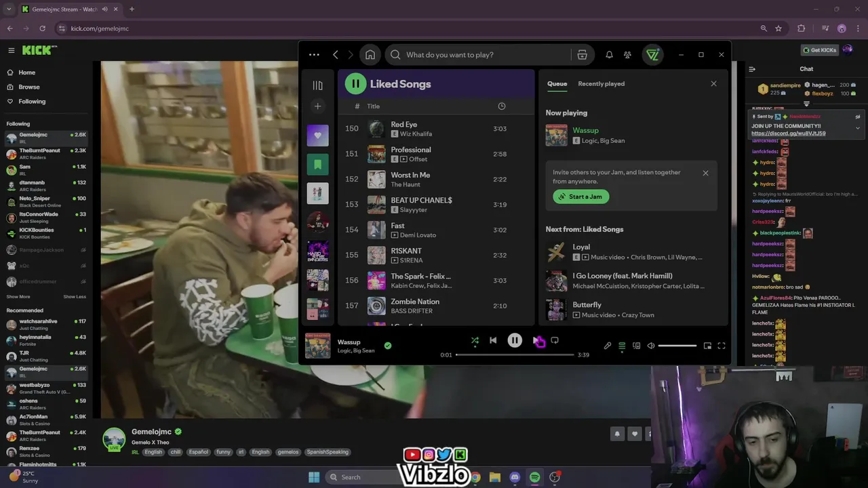Collapse the Kick chat panel arrow
The width and height of the screenshot is (868, 488).
(x=752, y=69)
